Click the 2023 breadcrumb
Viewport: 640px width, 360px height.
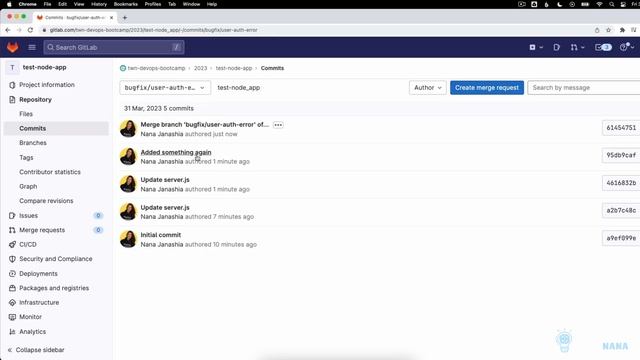coord(200,68)
